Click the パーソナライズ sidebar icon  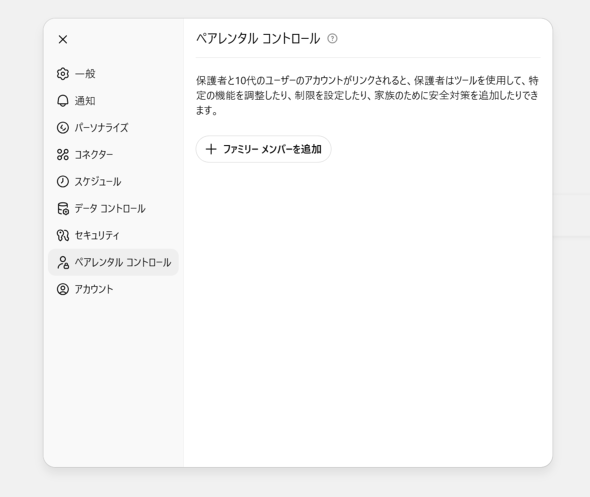click(63, 128)
